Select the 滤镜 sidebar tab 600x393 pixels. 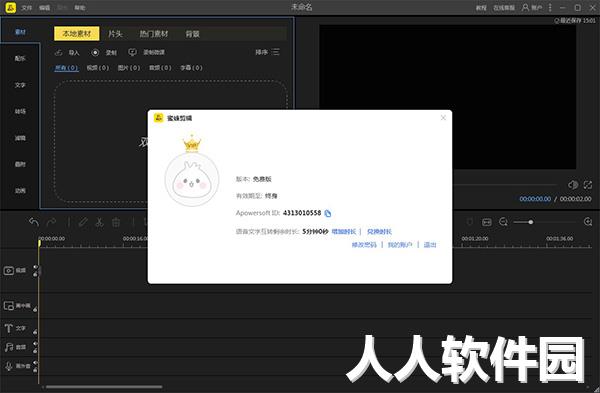tap(20, 138)
